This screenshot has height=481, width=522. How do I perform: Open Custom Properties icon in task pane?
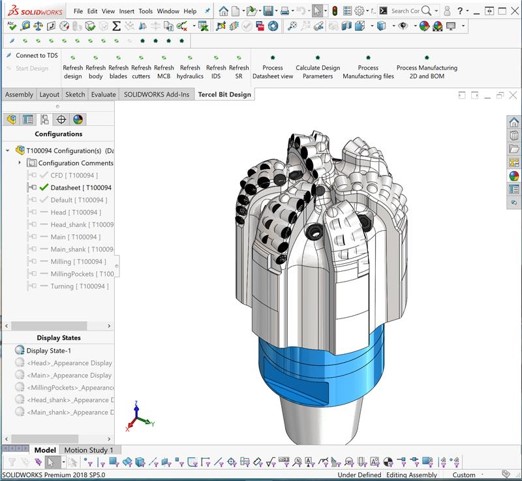click(x=514, y=189)
